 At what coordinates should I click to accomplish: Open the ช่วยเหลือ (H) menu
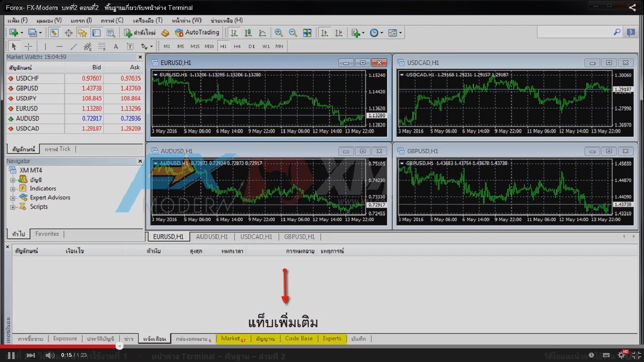(x=227, y=20)
